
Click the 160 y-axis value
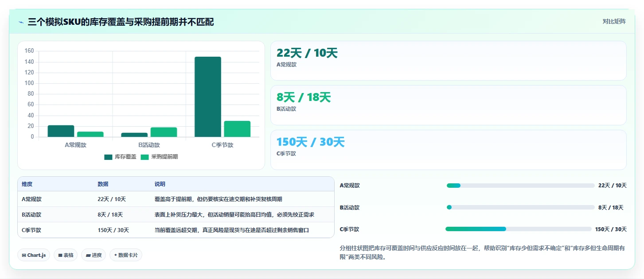[x=29, y=51]
